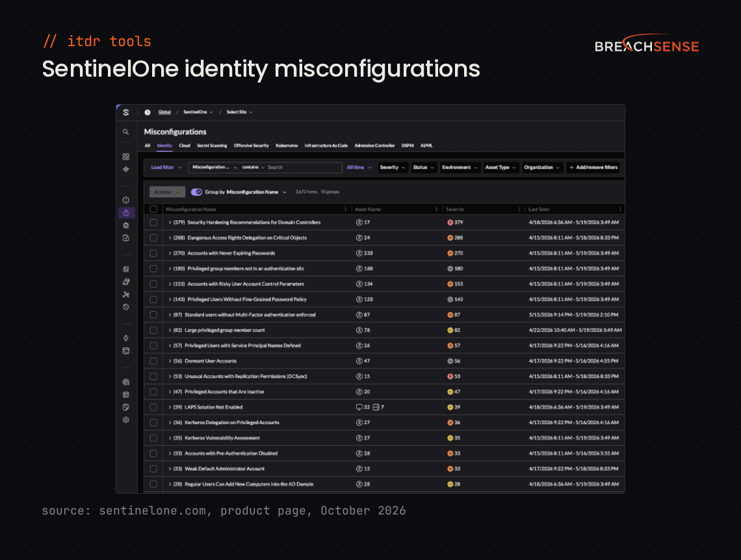Image resolution: width=741 pixels, height=560 pixels.
Task: Open the All time range selector
Action: tap(359, 168)
